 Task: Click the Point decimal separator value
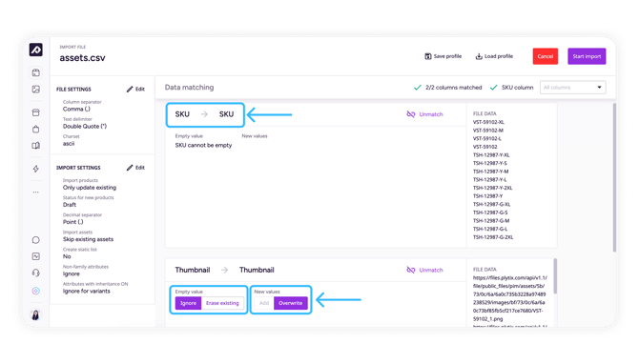72,222
